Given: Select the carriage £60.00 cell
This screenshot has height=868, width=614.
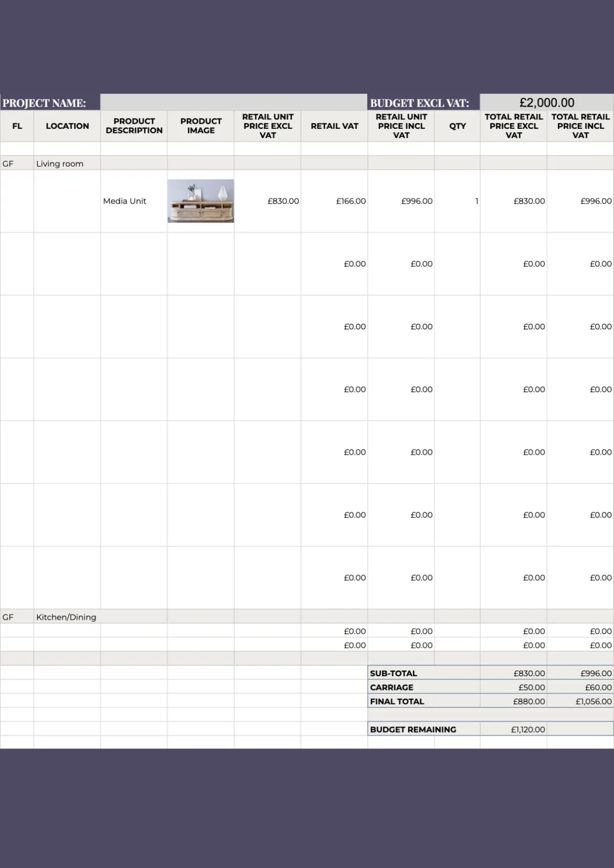Looking at the screenshot, I should [580, 687].
